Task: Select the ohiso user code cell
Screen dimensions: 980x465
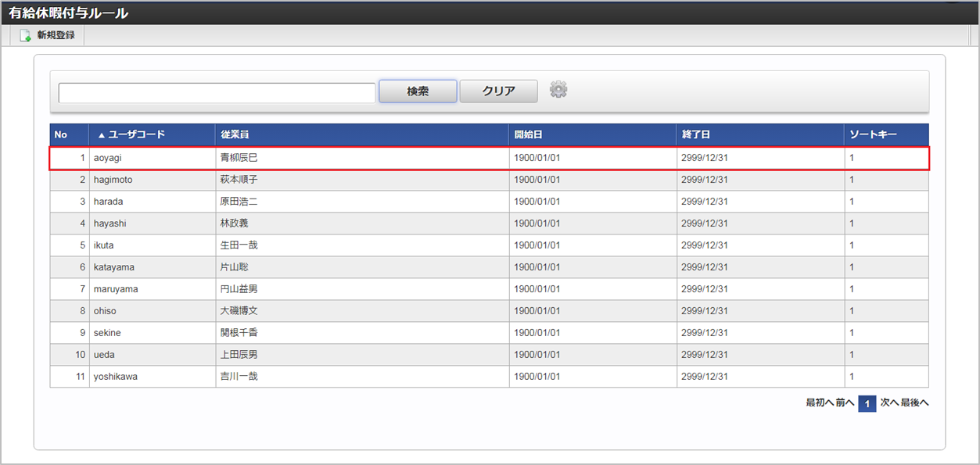Action: pos(153,311)
